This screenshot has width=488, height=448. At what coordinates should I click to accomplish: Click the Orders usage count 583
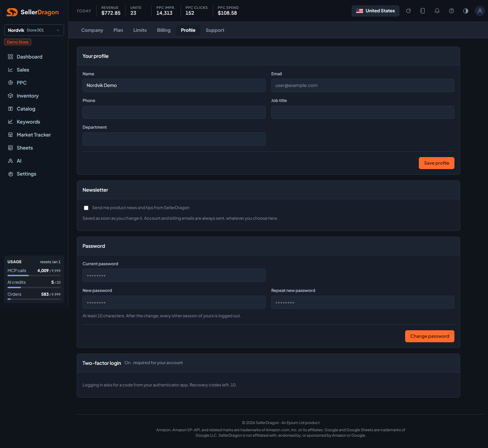[x=45, y=294]
